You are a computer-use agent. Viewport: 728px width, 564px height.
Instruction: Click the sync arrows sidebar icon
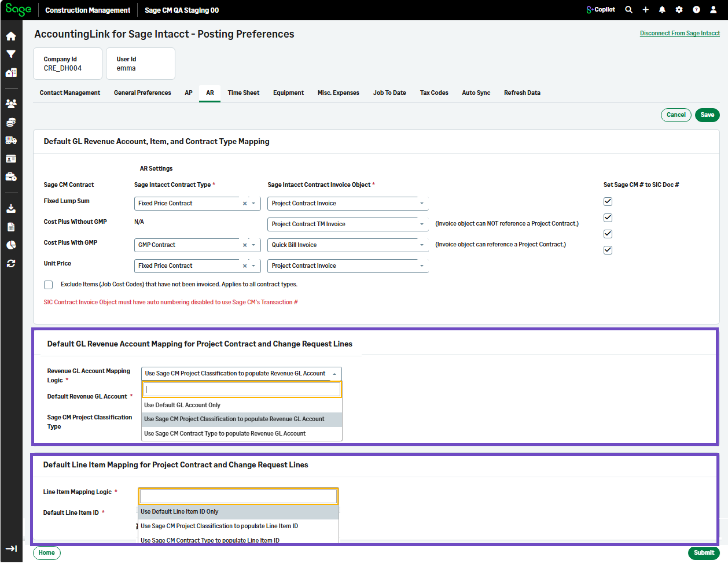[x=11, y=263]
